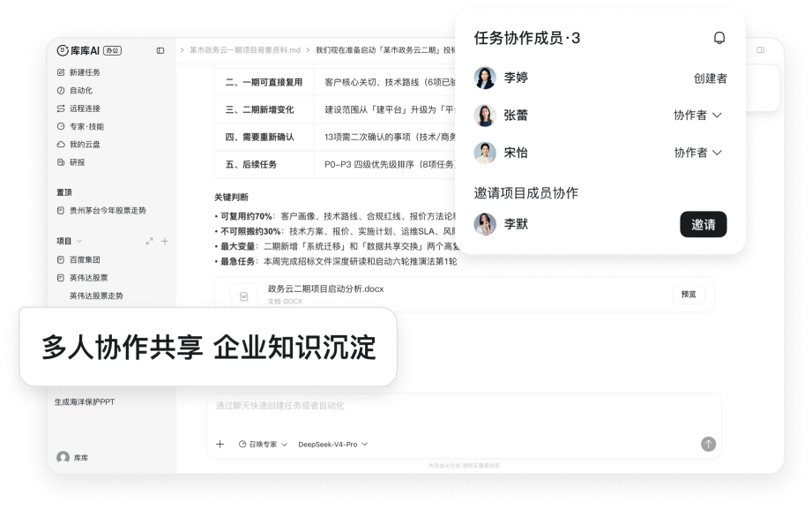Open the 召唤专家 dropdown
This screenshot has height=509, width=812.
(x=263, y=445)
